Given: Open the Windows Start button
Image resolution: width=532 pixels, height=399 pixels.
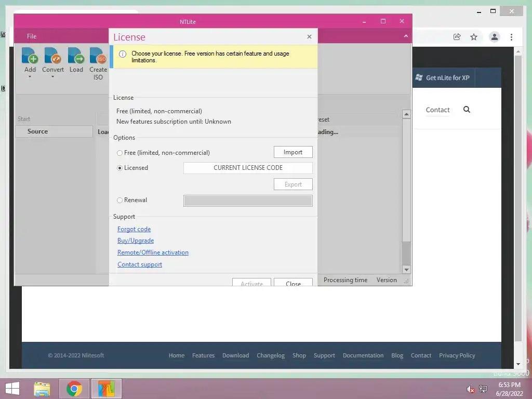Looking at the screenshot, I should click(x=12, y=389).
